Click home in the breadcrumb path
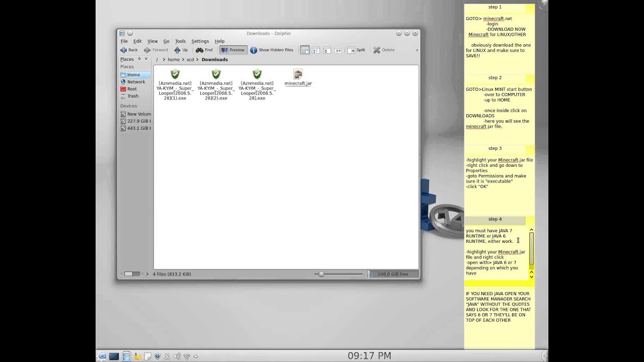This screenshot has width=644, height=362. click(174, 59)
